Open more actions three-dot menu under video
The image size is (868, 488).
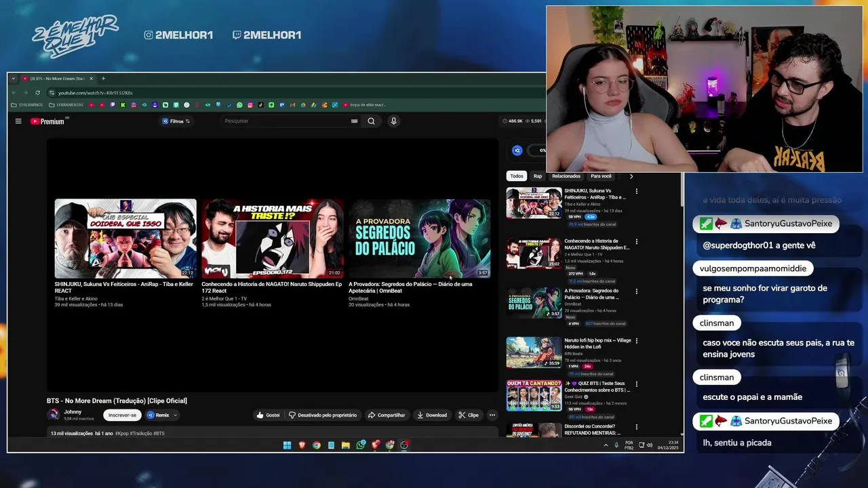(x=492, y=415)
